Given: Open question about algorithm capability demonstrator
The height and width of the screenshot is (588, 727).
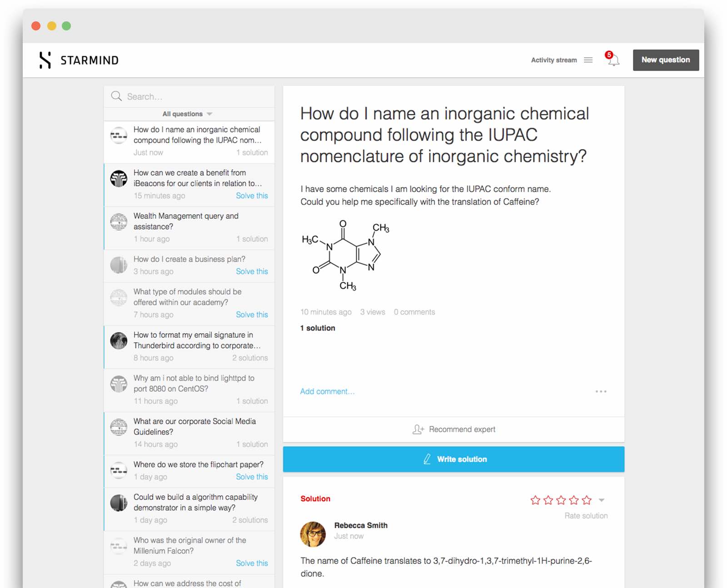Looking at the screenshot, I should pyautogui.click(x=189, y=509).
